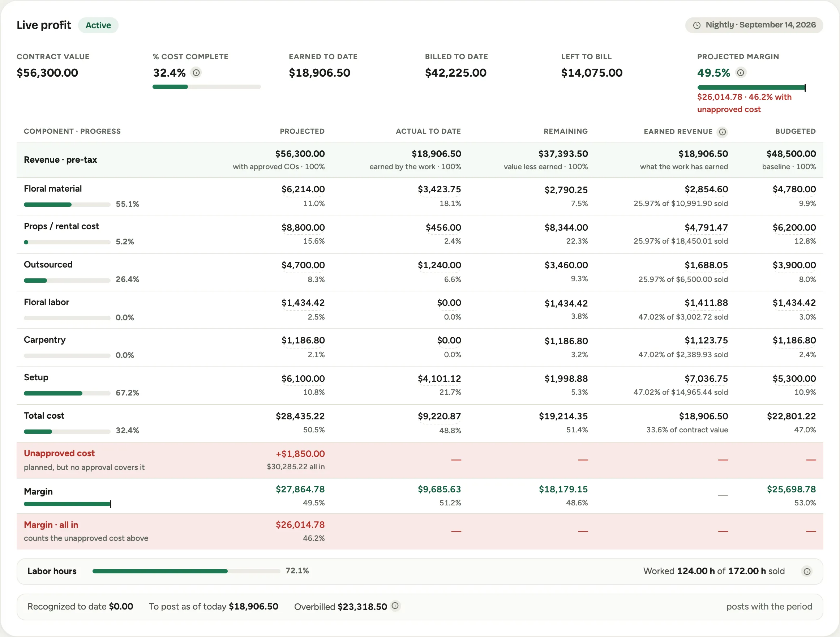840x637 pixels.
Task: Click the Projected Margin progress bar
Action: coord(751,87)
